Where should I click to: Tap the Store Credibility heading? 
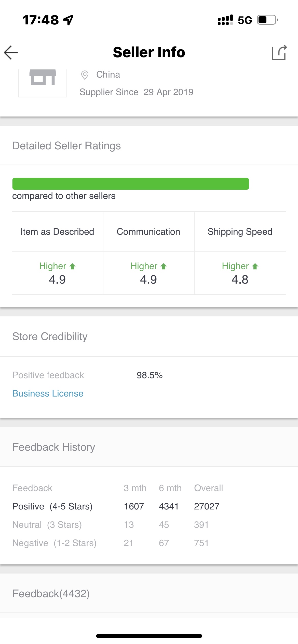click(x=50, y=336)
